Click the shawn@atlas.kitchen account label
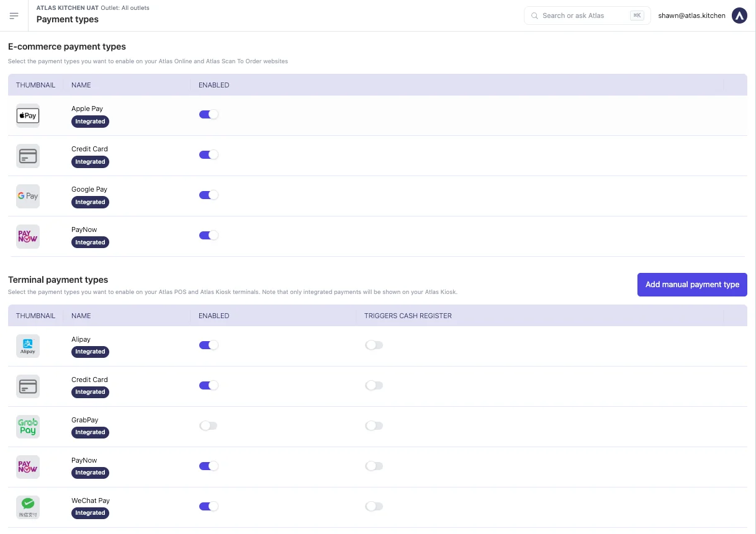Screen dimensions: 756x534 coord(691,16)
